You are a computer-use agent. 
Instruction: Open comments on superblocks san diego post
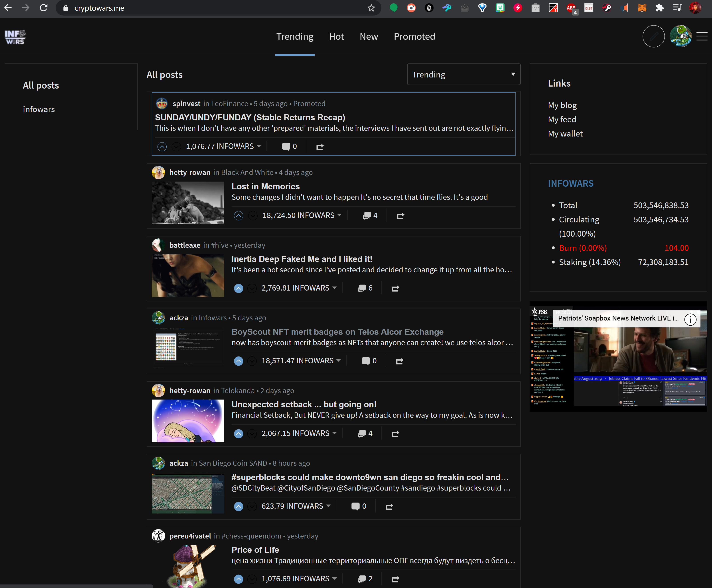(x=359, y=506)
